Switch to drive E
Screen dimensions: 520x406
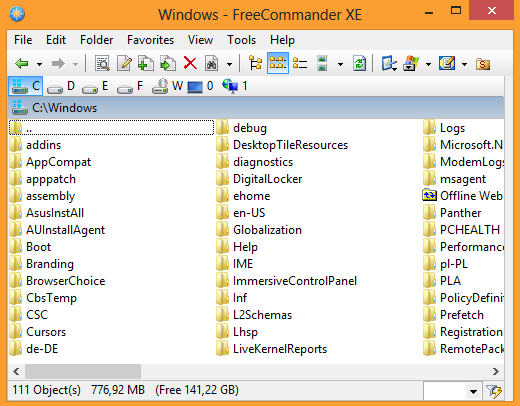pos(95,86)
